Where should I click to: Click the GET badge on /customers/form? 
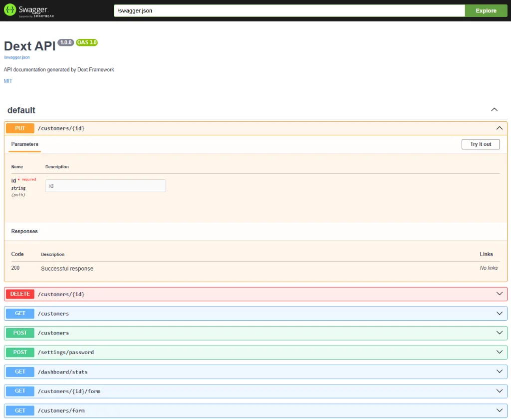coord(19,410)
